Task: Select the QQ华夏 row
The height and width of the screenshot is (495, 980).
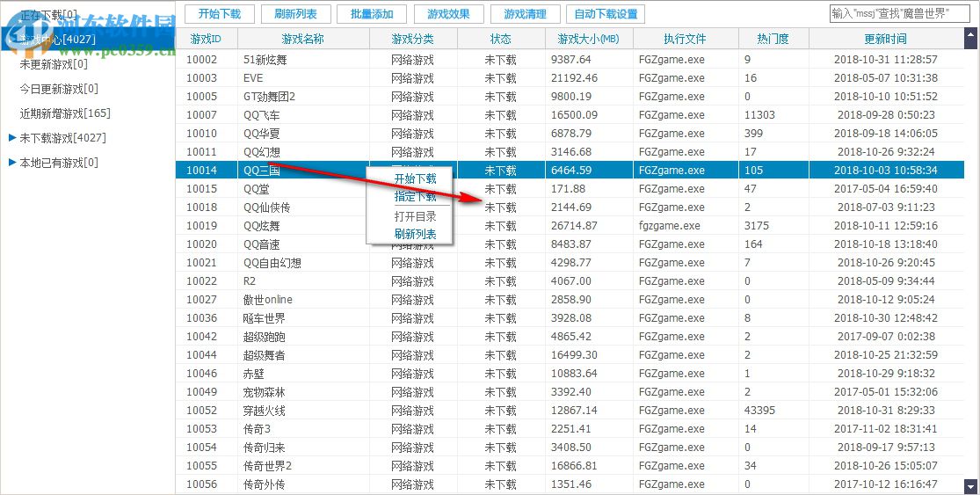Action: click(x=570, y=134)
